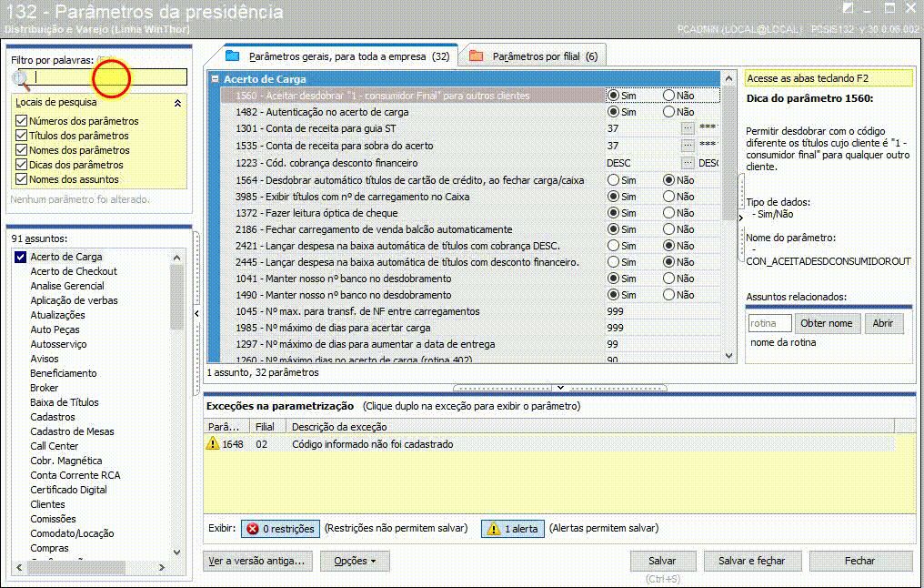The height and width of the screenshot is (588, 924).
Task: Click value field of parameter 1045
Action: pos(662,311)
